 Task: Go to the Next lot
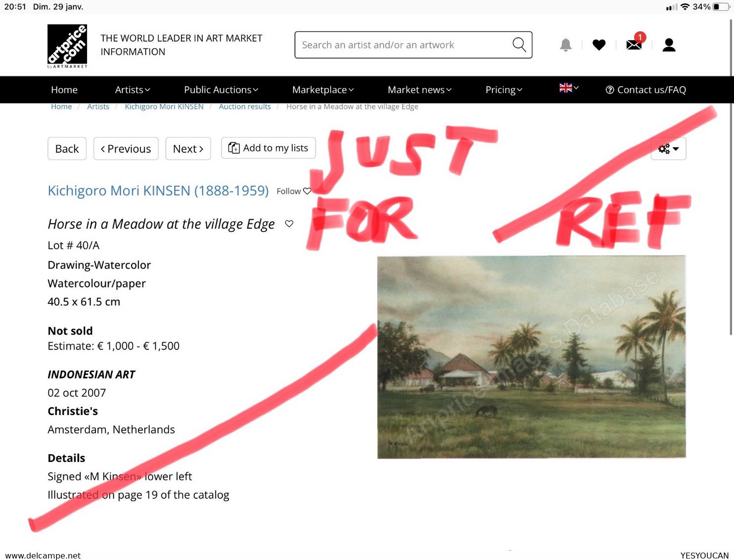click(188, 148)
